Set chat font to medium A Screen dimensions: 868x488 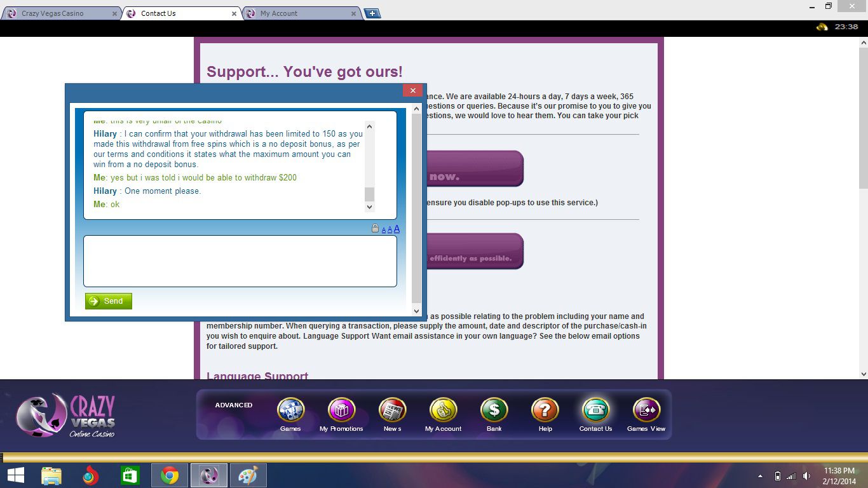(x=390, y=229)
